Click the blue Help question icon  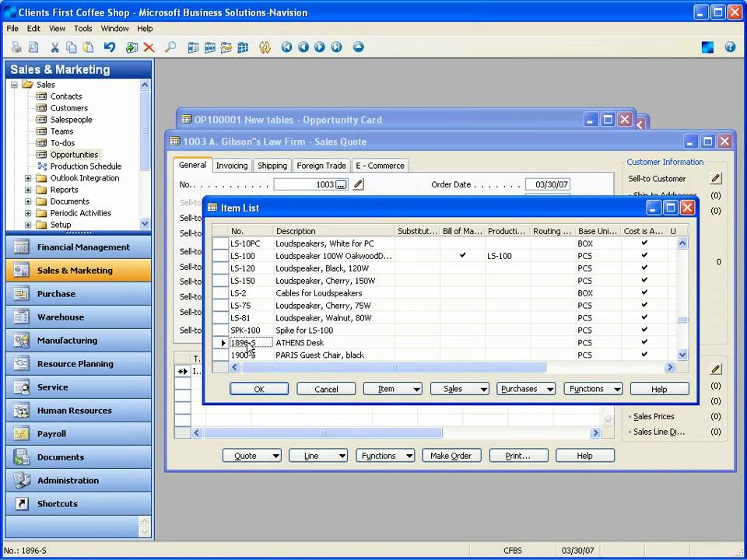click(730, 47)
